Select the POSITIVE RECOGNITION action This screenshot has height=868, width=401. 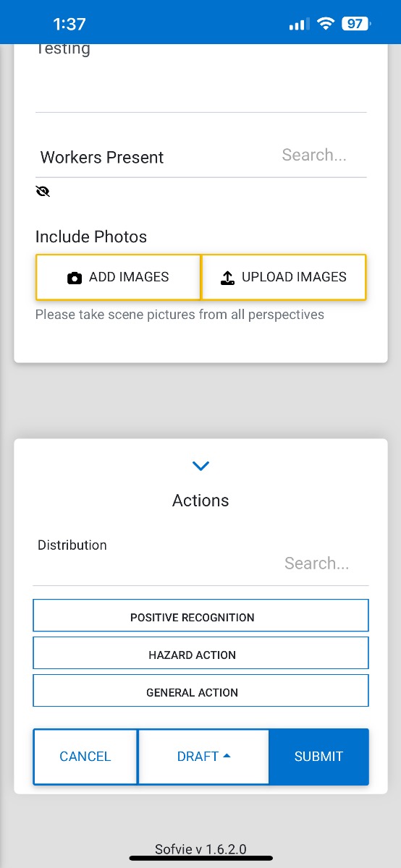coord(200,616)
